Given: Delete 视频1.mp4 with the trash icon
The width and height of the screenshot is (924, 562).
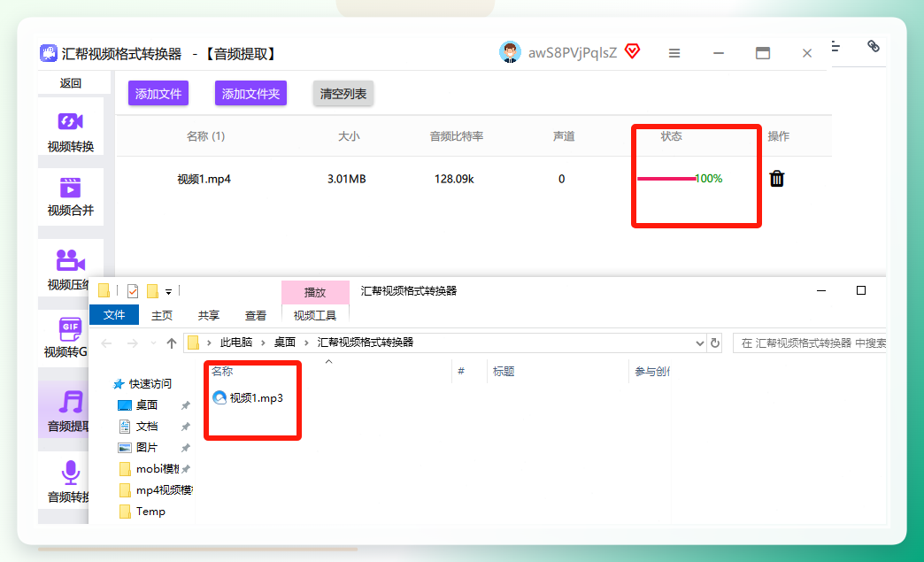Looking at the screenshot, I should pos(777,179).
